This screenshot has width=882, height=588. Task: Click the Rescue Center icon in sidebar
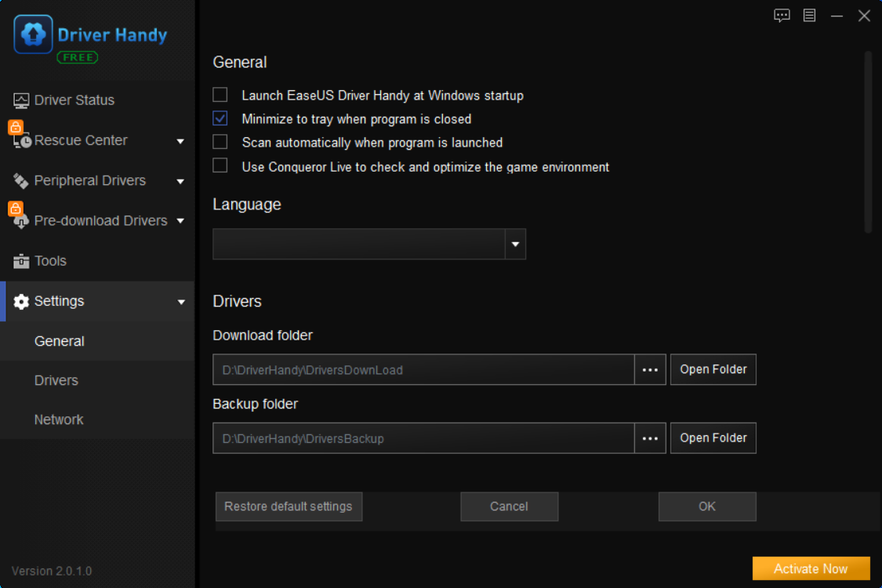22,141
